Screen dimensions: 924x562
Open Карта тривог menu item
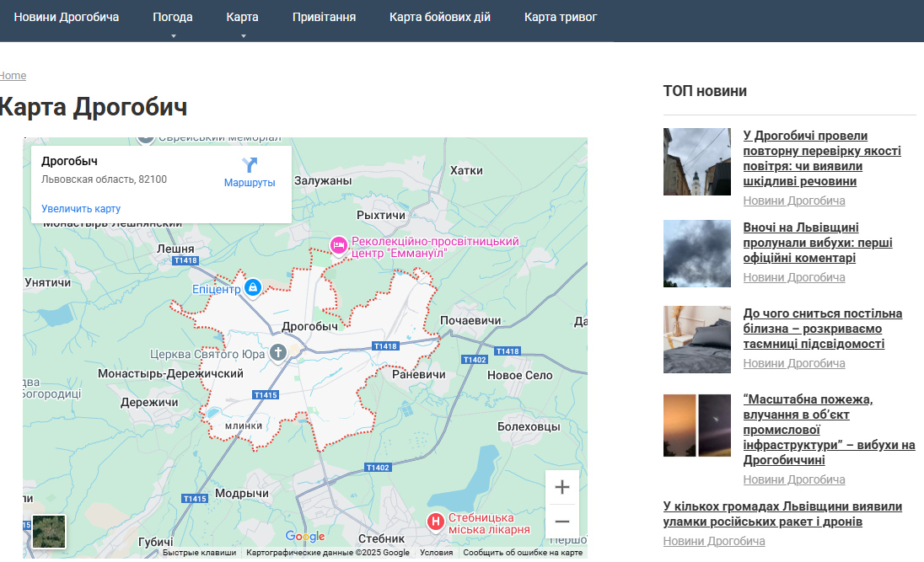(561, 17)
